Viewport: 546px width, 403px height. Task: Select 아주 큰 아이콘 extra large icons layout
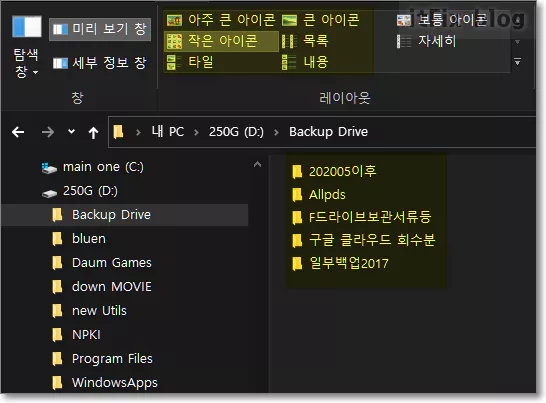(221, 20)
